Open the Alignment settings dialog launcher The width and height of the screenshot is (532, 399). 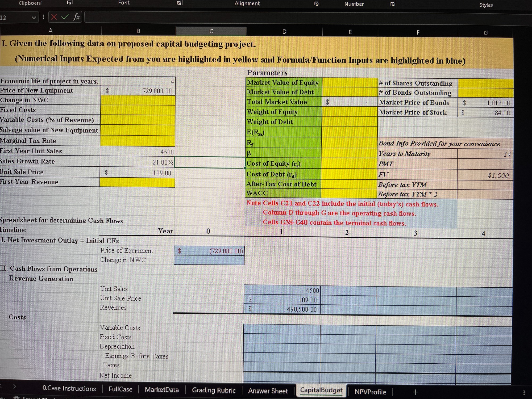[316, 4]
